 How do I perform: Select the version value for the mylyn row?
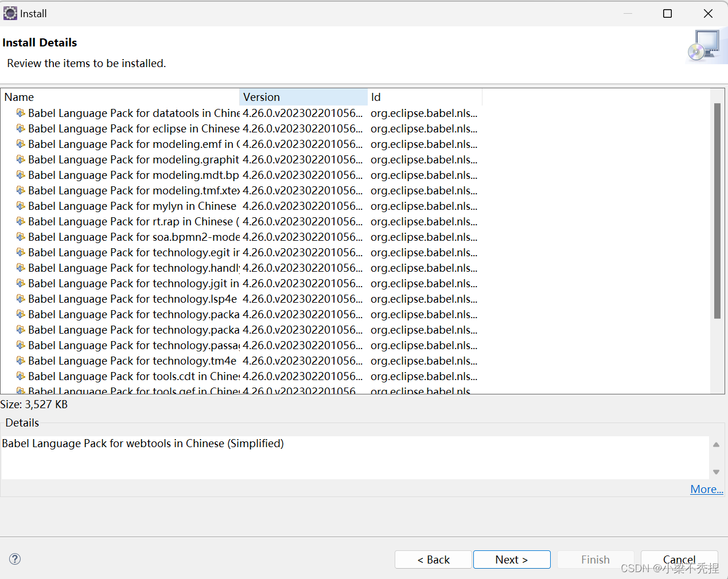[303, 206]
